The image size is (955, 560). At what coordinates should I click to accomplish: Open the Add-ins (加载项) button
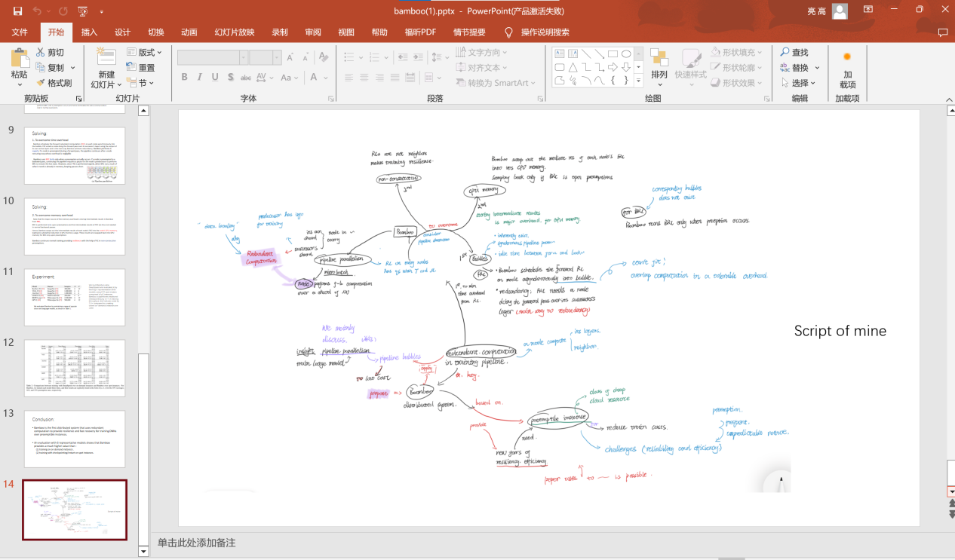pos(847,69)
